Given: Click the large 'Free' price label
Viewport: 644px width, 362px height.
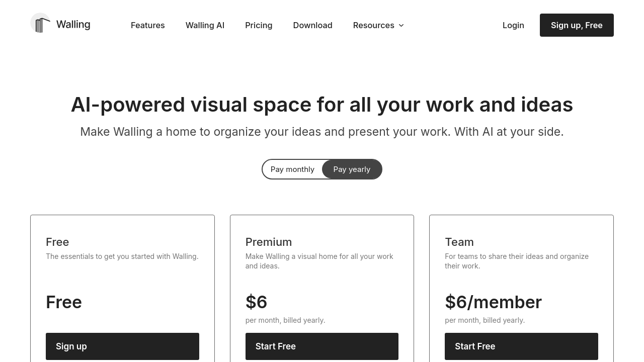Looking at the screenshot, I should 64,302.
